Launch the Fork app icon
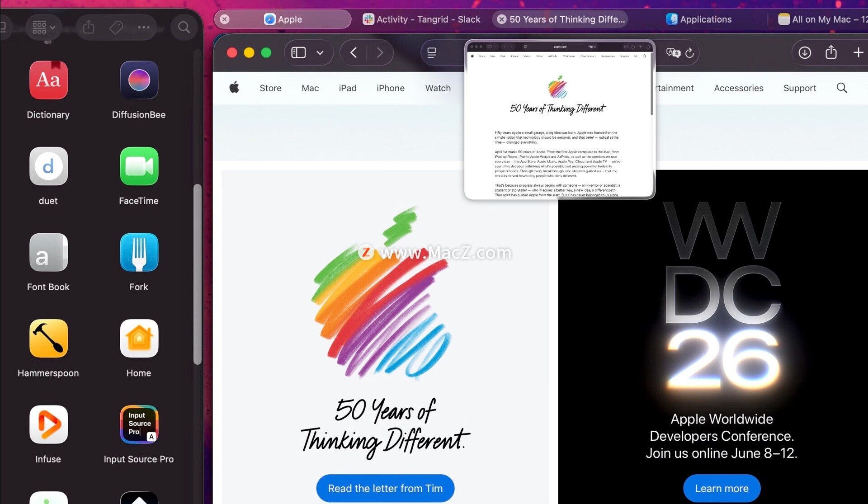Screen dimensions: 868x504 click(139, 252)
